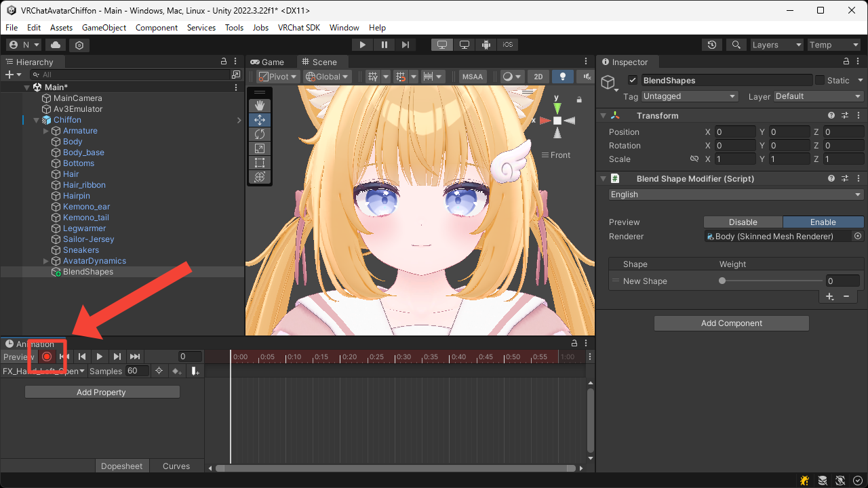Click the Add Property button

point(102,392)
